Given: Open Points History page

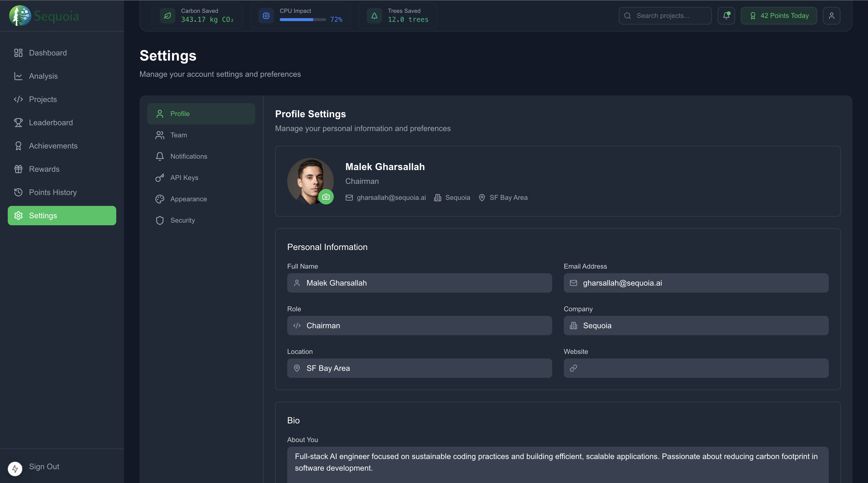Looking at the screenshot, I should (53, 193).
